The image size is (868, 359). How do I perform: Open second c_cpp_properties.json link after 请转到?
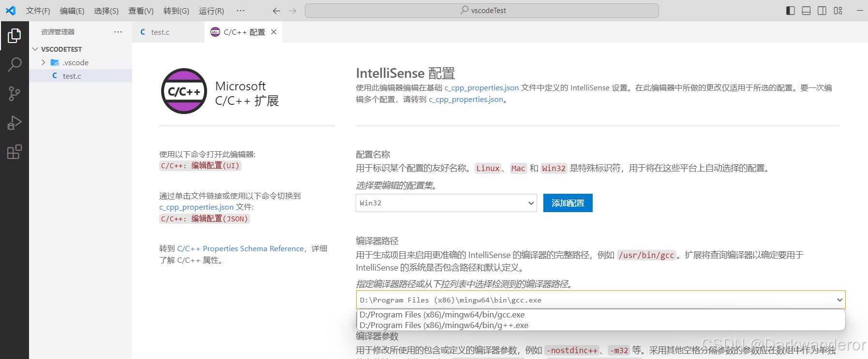pyautogui.click(x=466, y=100)
